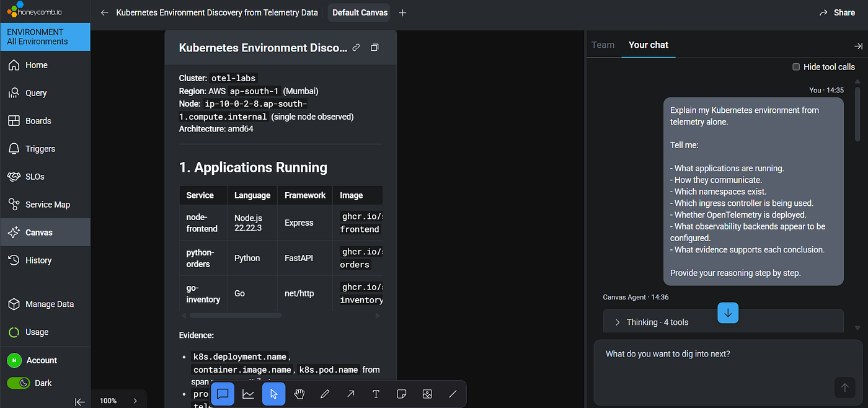
Task: Click the node-frontend table cell
Action: (x=203, y=223)
